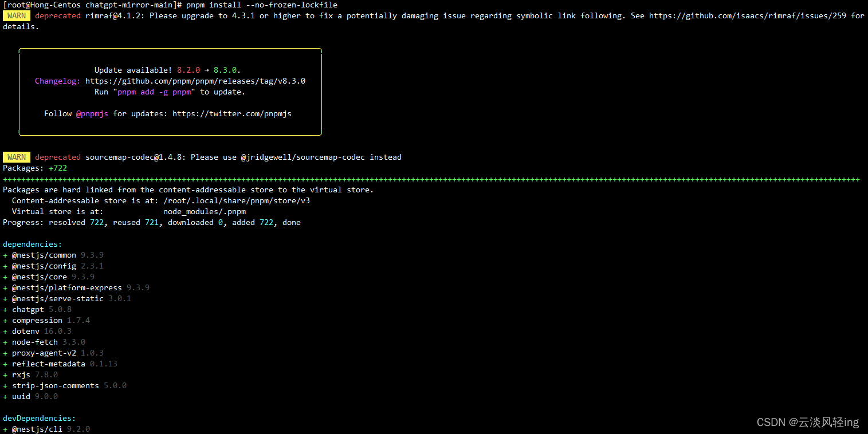This screenshot has height=434, width=868.
Task: Click the "Packages are hard linked" message line
Action: tap(188, 190)
